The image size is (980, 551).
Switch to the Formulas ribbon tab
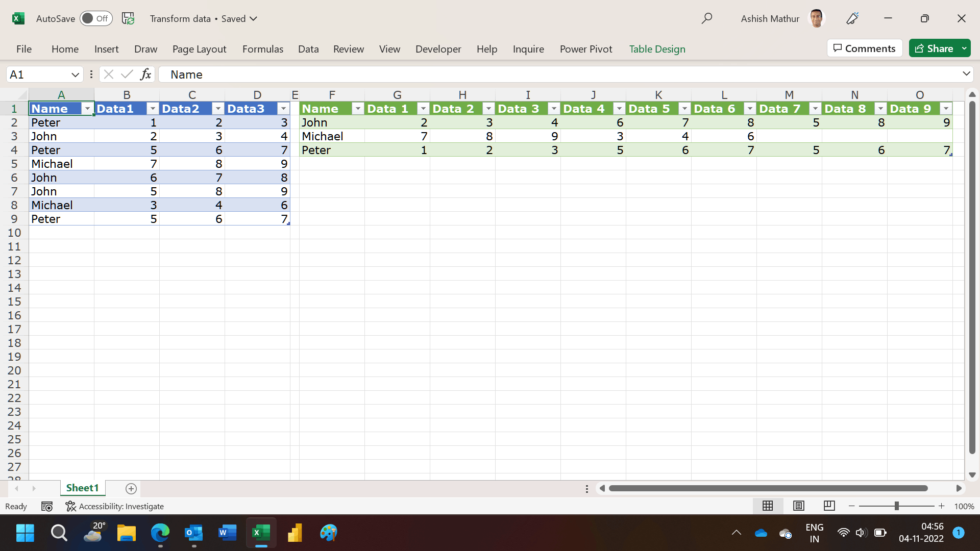263,49
